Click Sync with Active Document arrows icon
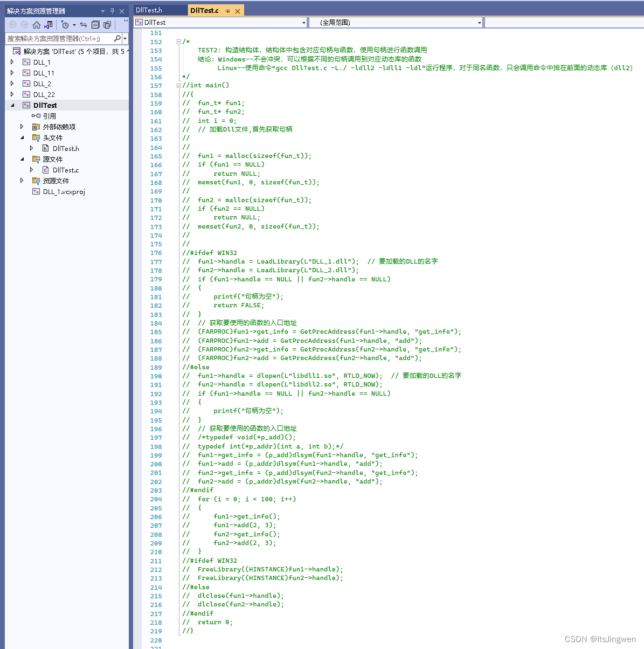The width and height of the screenshot is (644, 649). [x=83, y=25]
